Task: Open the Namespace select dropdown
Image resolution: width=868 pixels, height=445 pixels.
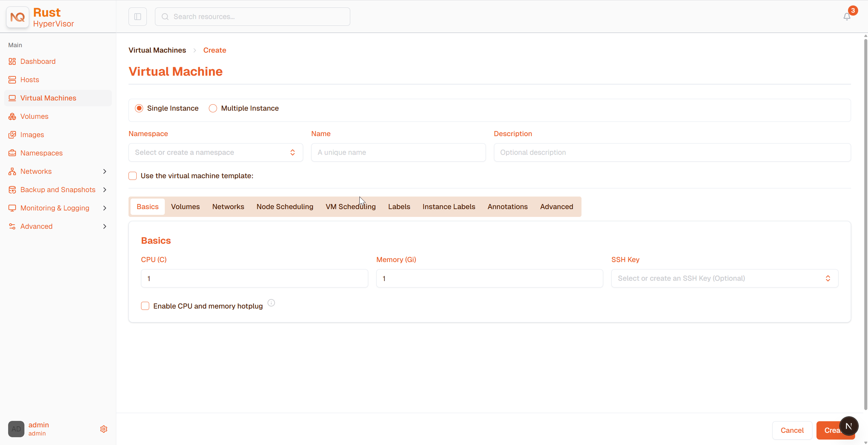Action: click(216, 152)
